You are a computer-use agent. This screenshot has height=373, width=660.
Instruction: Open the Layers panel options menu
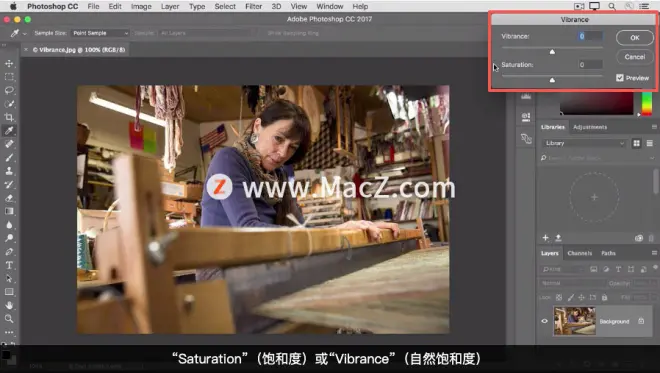pyautogui.click(x=654, y=253)
